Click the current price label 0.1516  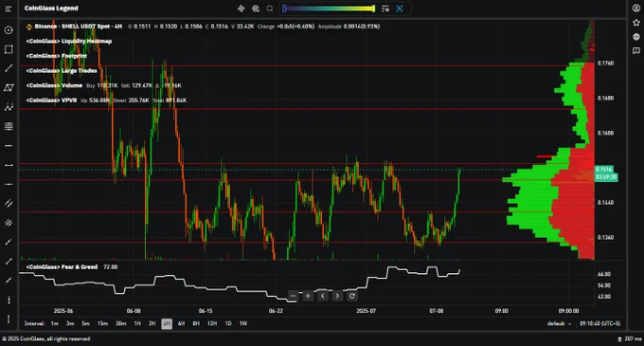click(604, 170)
